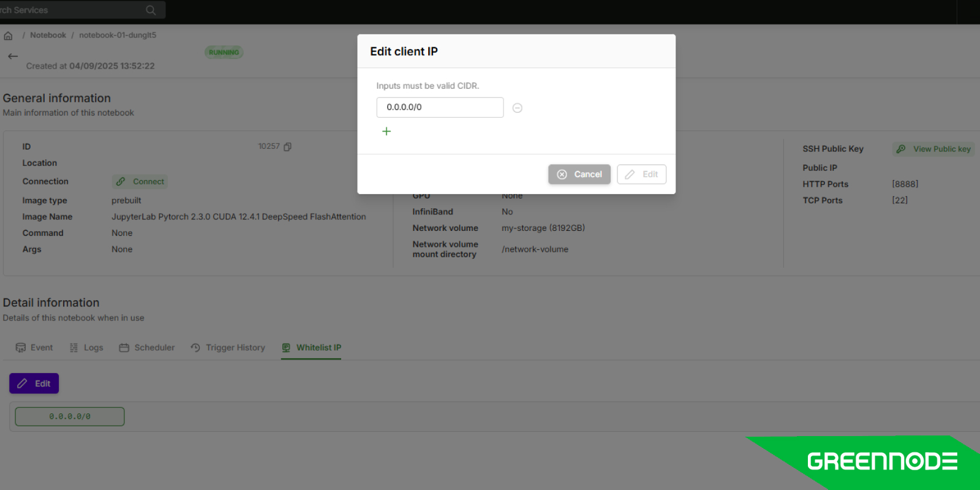Click the search magnifier icon
Image resolution: width=980 pixels, height=490 pixels.
pos(151,10)
